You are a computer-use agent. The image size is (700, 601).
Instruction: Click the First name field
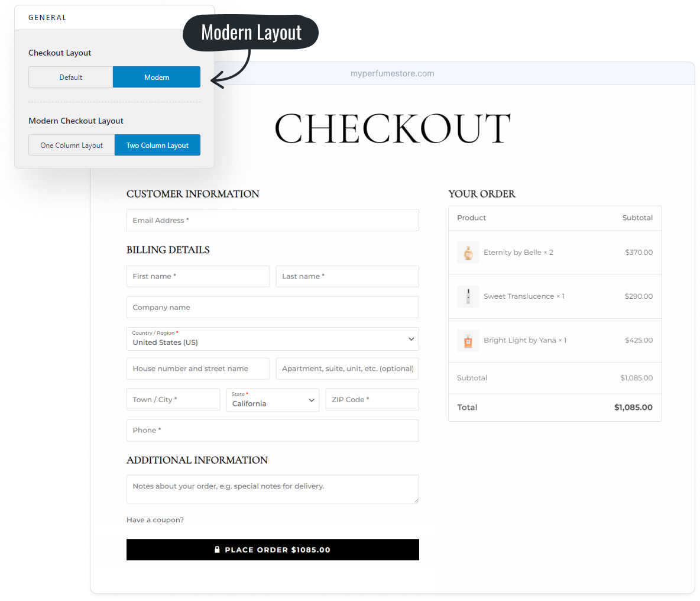pos(198,276)
